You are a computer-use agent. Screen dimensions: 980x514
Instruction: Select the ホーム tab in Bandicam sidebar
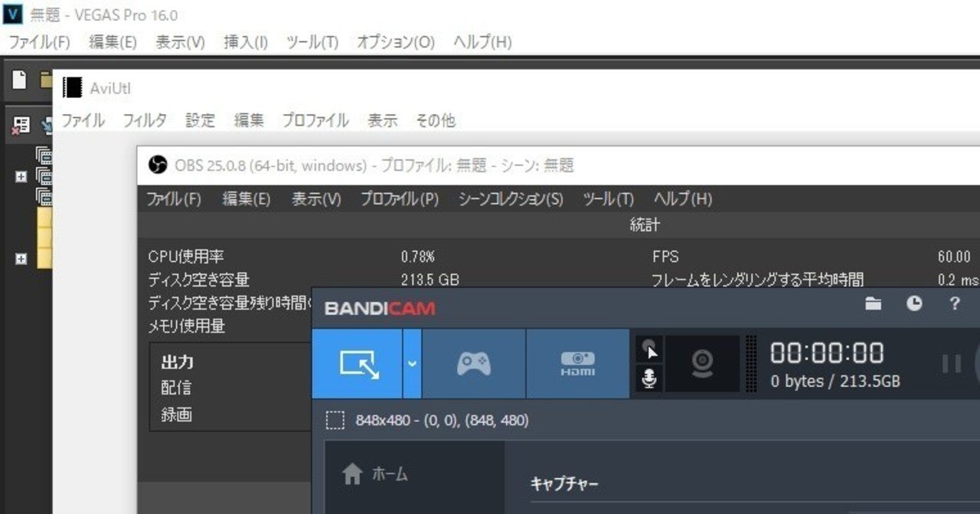pyautogui.click(x=383, y=473)
